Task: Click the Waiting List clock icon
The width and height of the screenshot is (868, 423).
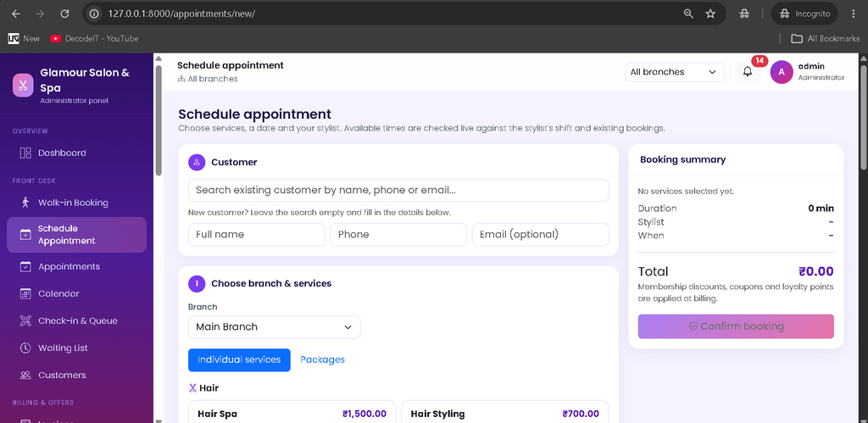Action: (25, 348)
